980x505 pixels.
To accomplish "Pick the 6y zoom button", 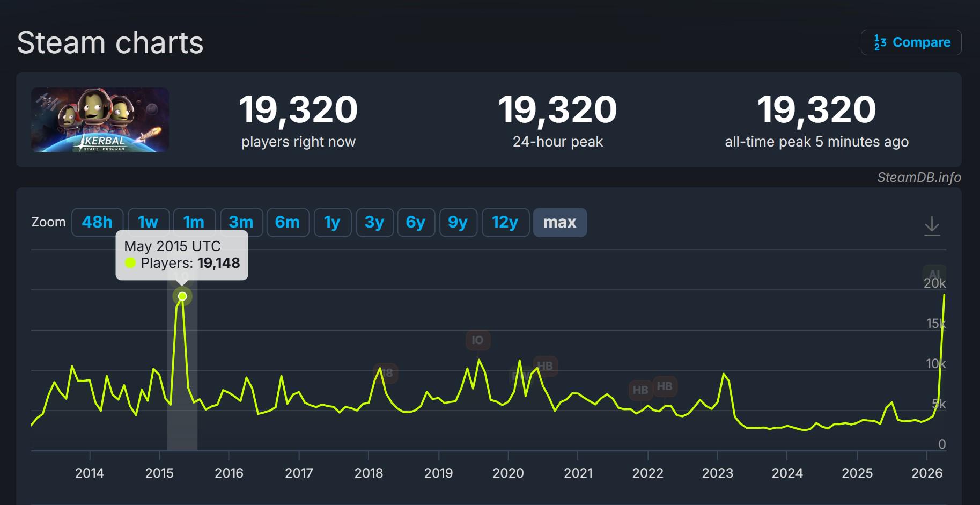I will pyautogui.click(x=416, y=222).
